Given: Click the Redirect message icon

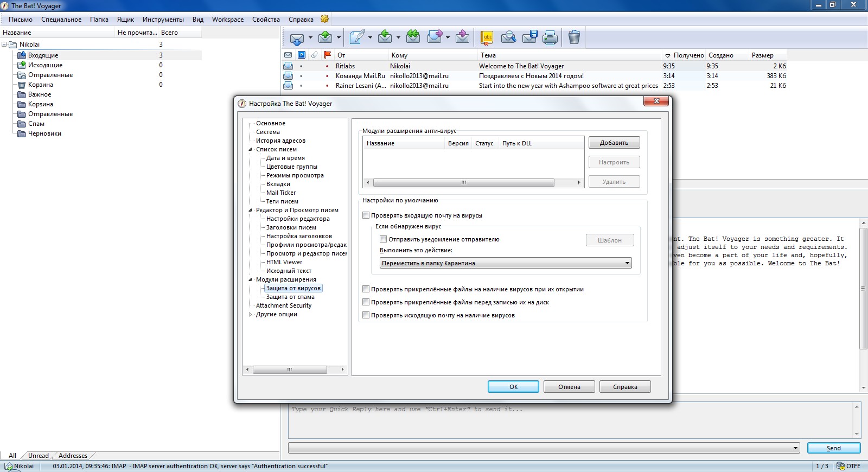Looking at the screenshot, I should tap(462, 37).
